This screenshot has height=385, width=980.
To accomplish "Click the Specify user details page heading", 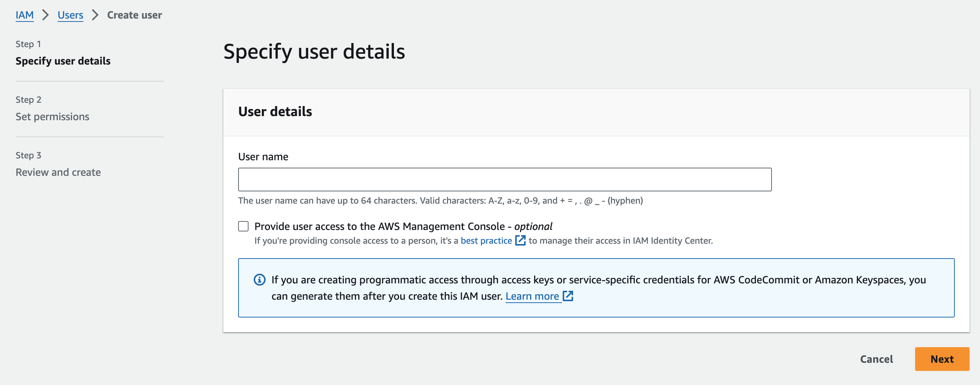I will 314,52.
